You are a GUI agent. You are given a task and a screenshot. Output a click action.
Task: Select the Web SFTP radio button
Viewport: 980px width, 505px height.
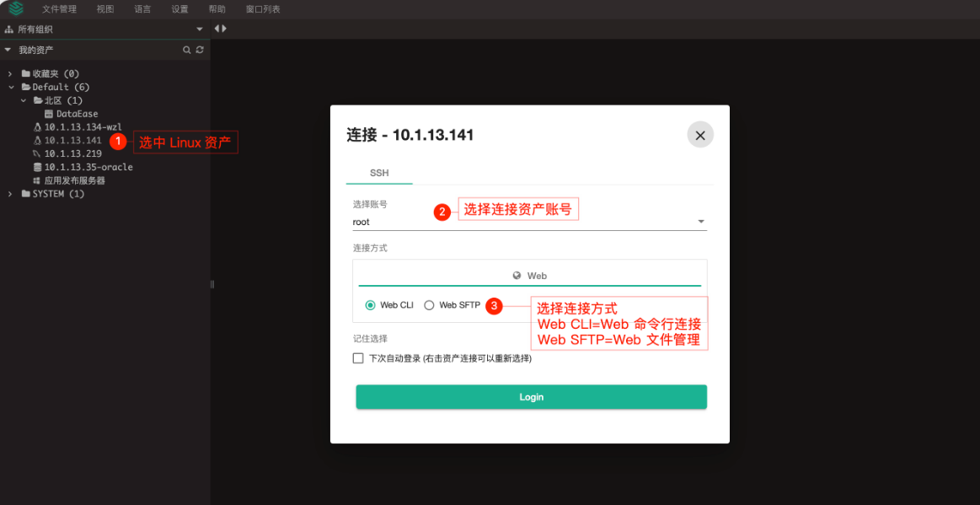click(x=429, y=305)
